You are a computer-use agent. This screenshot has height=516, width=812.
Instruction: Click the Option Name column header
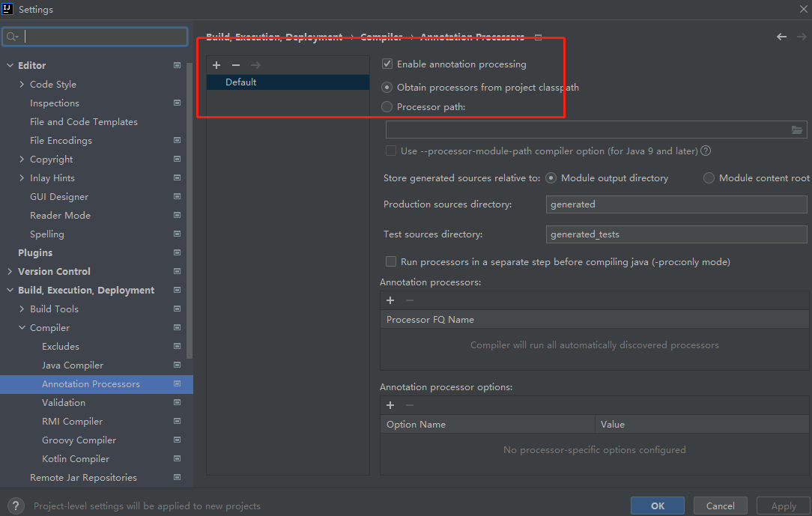488,424
